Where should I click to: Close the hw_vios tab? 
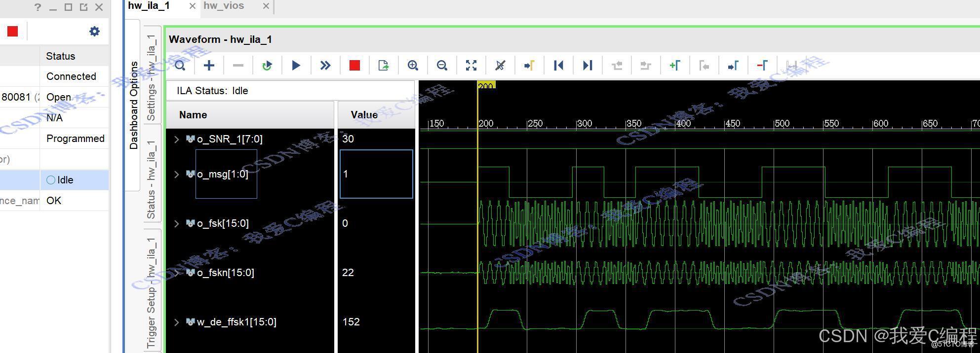click(266, 6)
